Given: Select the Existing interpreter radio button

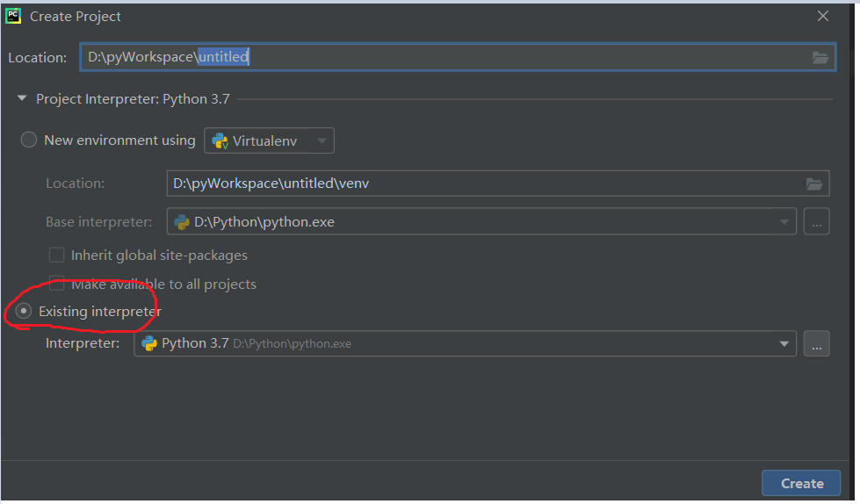Looking at the screenshot, I should coord(23,311).
